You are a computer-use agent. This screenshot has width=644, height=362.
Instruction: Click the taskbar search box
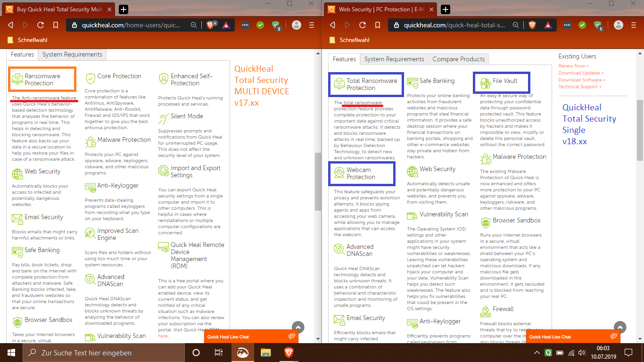pos(104,353)
